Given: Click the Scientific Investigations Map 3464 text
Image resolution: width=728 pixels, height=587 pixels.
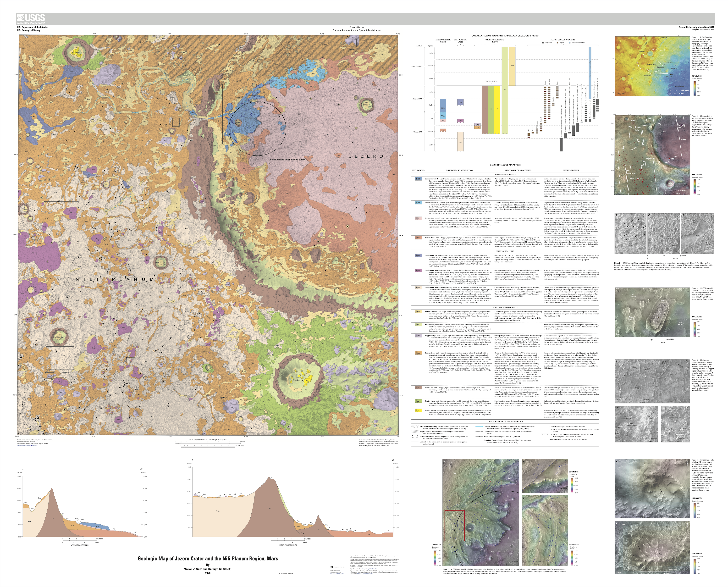Looking at the screenshot, I should click(697, 27).
